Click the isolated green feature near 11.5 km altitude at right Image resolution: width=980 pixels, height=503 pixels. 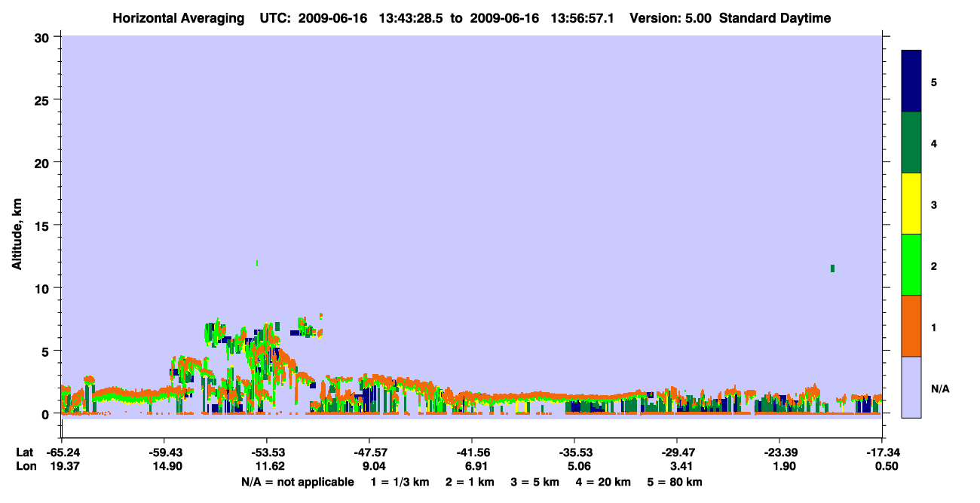(x=832, y=268)
